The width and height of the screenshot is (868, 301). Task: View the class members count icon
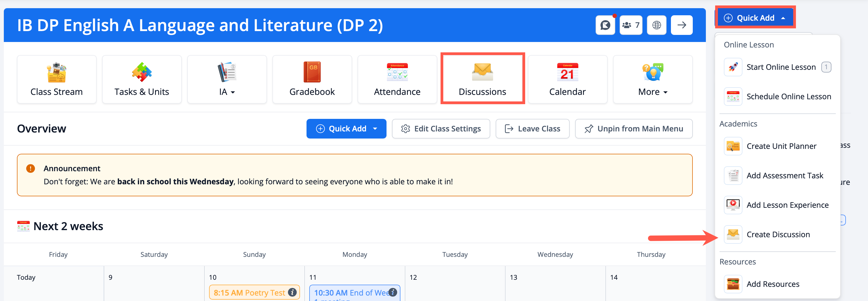(x=631, y=25)
